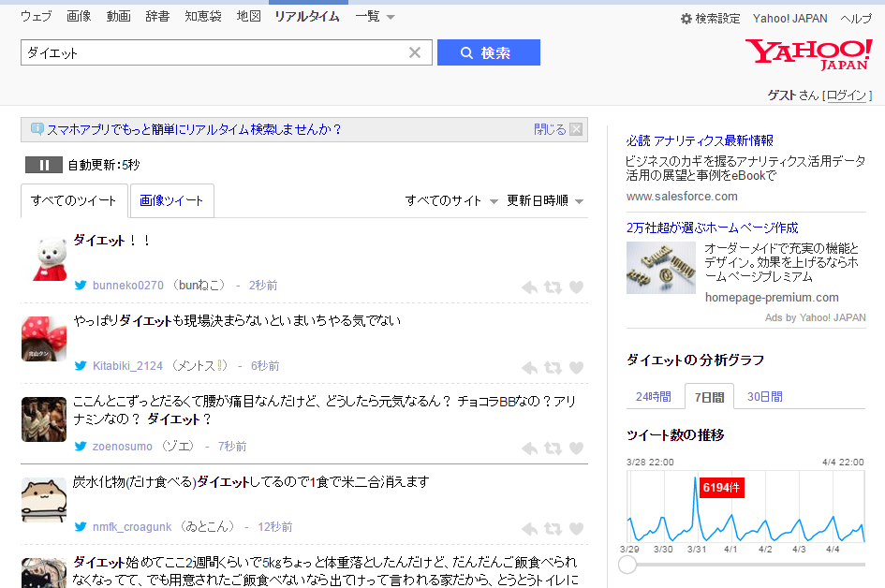Click the blue 検索 search button
885x588 pixels.
pos(488,52)
